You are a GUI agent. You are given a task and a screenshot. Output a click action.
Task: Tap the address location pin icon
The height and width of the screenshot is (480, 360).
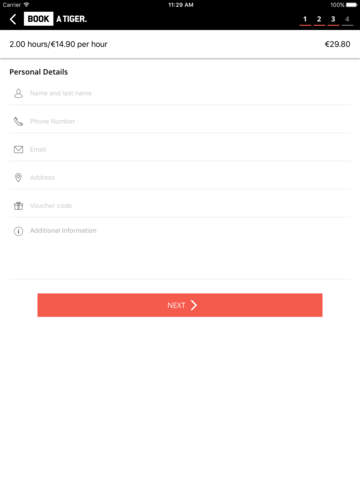point(18,177)
